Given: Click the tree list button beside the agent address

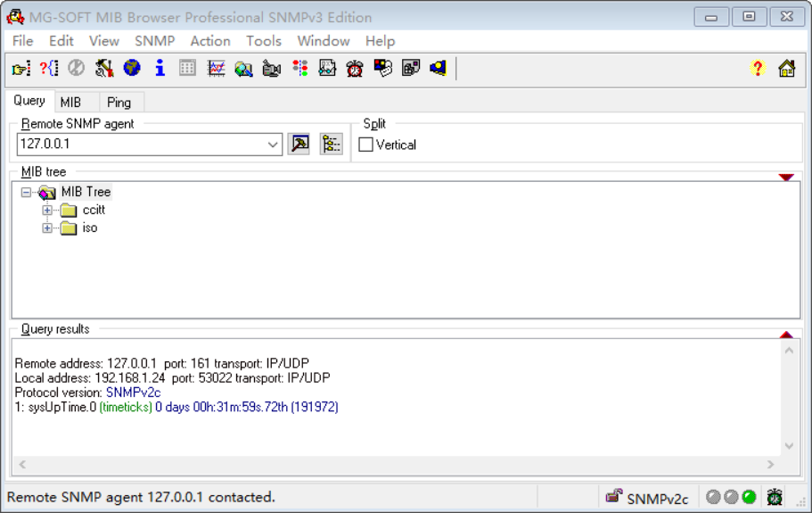Looking at the screenshot, I should pos(331,144).
